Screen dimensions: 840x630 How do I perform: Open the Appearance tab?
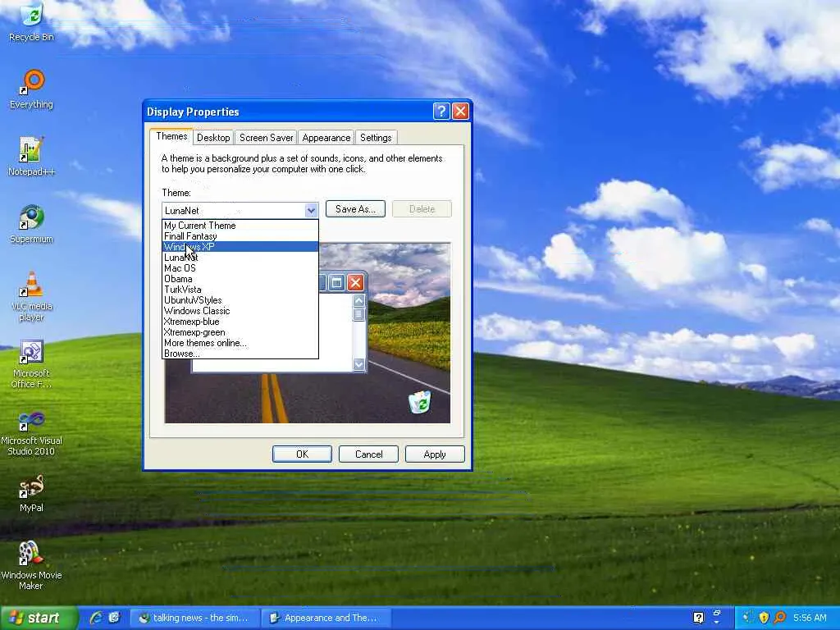326,138
